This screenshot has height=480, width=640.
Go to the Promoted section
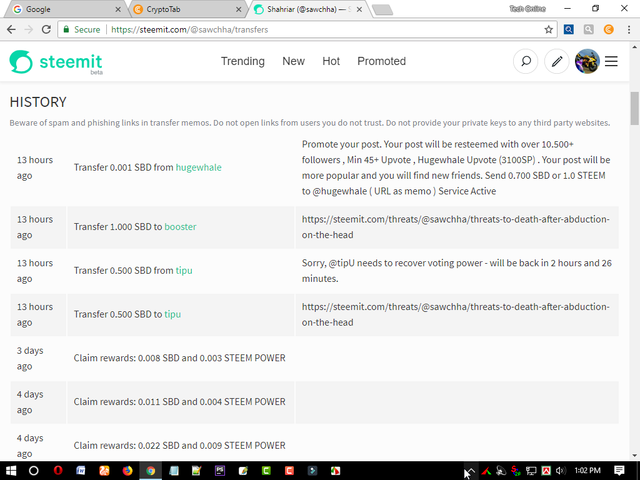381,61
